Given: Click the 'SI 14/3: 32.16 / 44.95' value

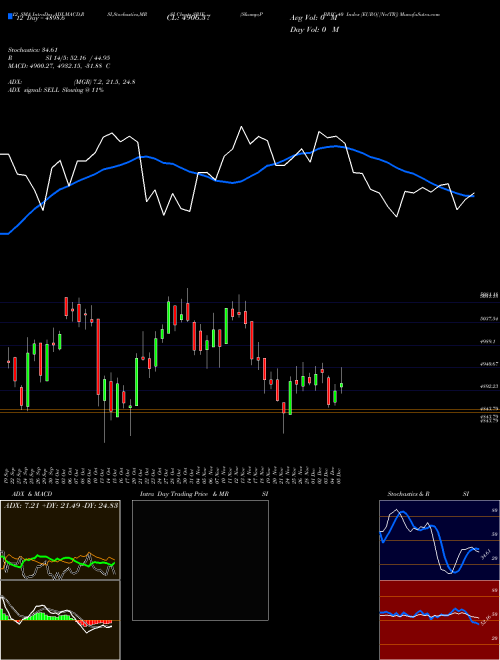Looking at the screenshot, I should pyautogui.click(x=78, y=58).
